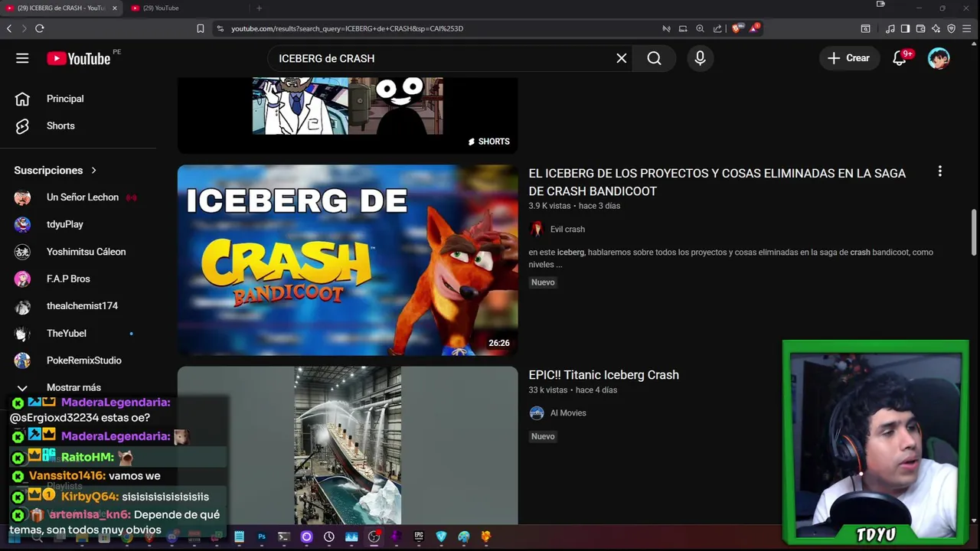Toggle the browser sidebar panel
Viewport: 980px width, 551px height.
coord(905,28)
